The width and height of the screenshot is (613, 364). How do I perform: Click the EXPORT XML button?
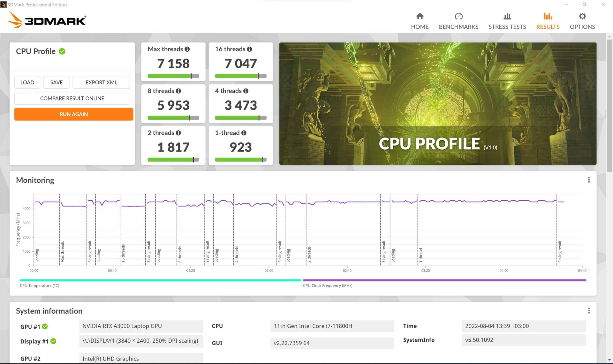(x=102, y=82)
